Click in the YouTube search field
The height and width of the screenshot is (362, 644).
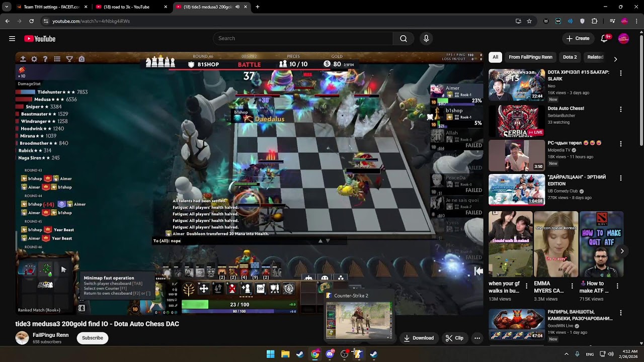tap(303, 39)
